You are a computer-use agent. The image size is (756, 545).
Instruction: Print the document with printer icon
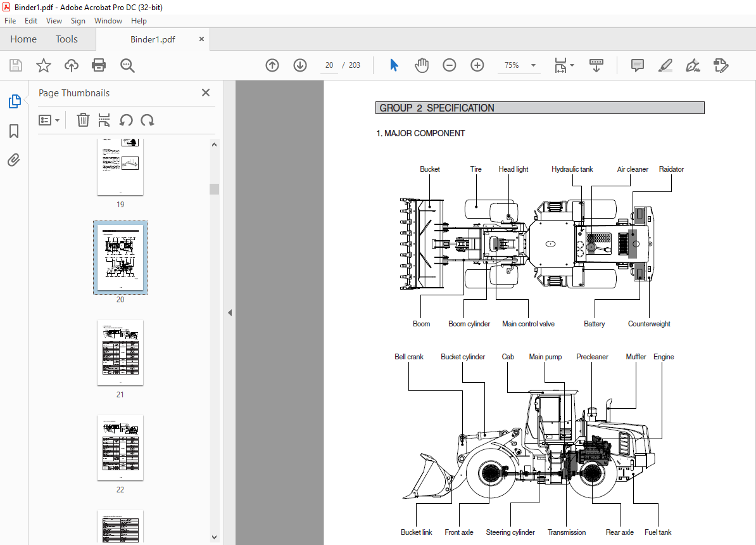tap(99, 65)
